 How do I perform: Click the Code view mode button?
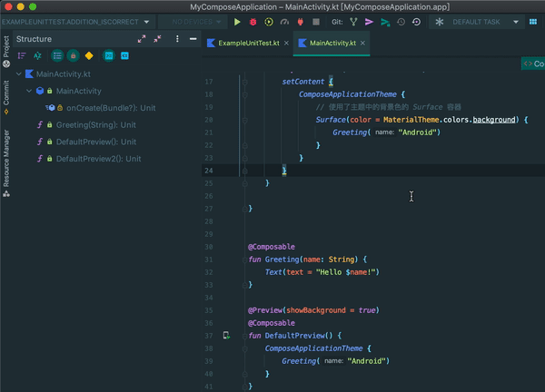[533, 64]
